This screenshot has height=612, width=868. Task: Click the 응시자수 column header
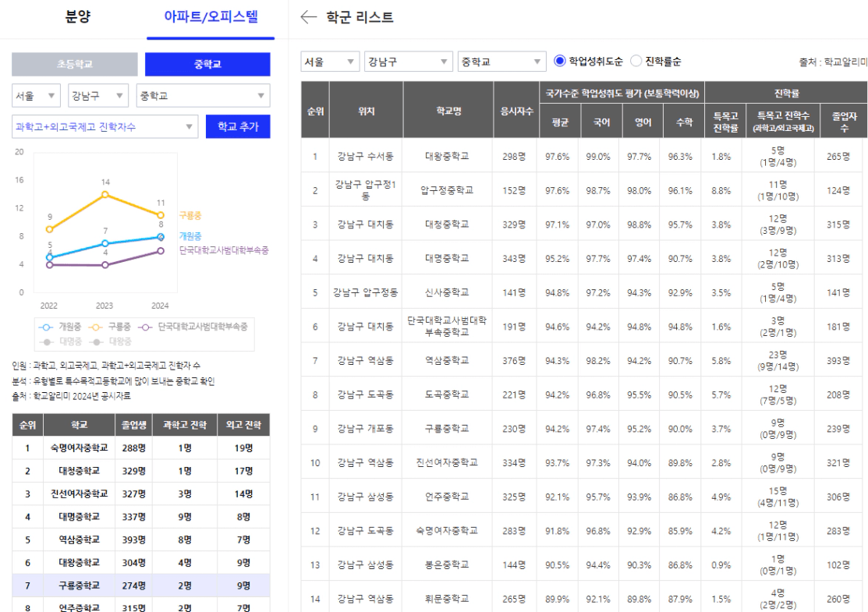[516, 110]
